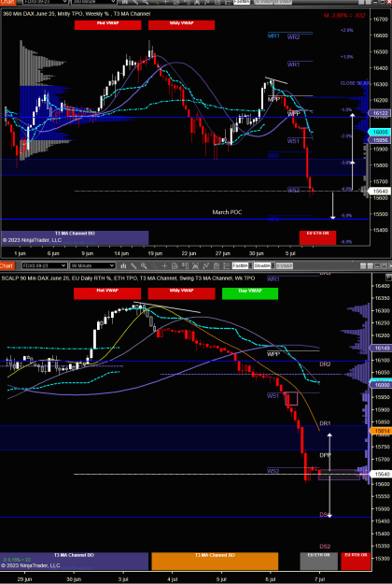Screen dimensions: 392x584
Task: Open data box icon in 90 Minute chart toolbar
Action: tap(175, 265)
